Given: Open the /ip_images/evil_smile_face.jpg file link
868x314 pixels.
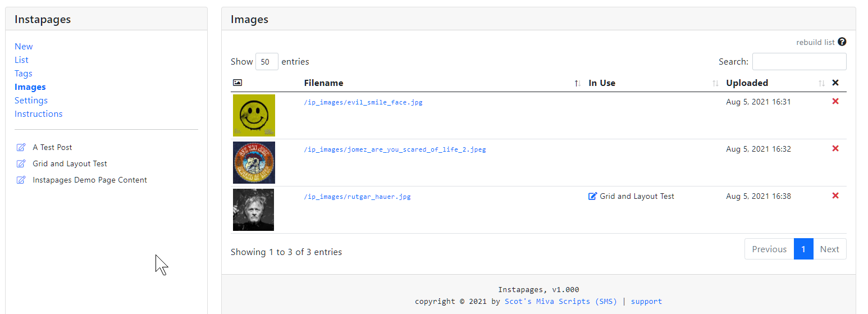Looking at the screenshot, I should click(363, 102).
